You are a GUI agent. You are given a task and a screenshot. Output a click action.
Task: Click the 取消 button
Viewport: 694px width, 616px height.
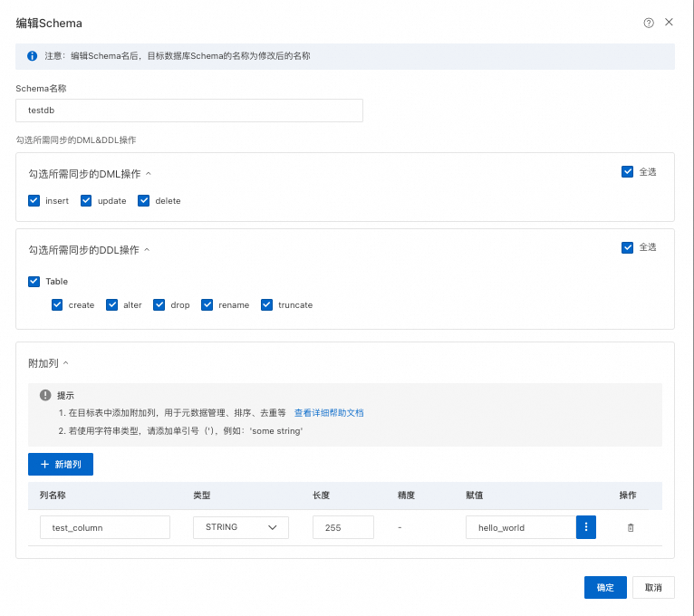point(653,587)
